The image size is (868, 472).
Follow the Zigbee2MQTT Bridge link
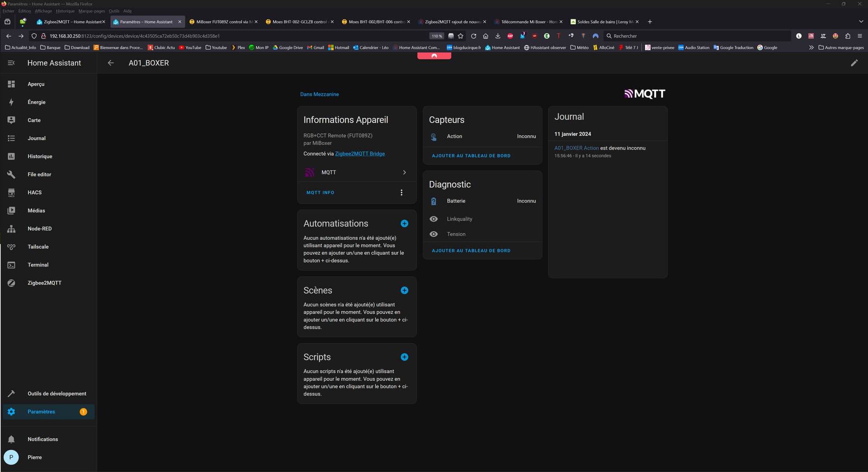(x=359, y=154)
